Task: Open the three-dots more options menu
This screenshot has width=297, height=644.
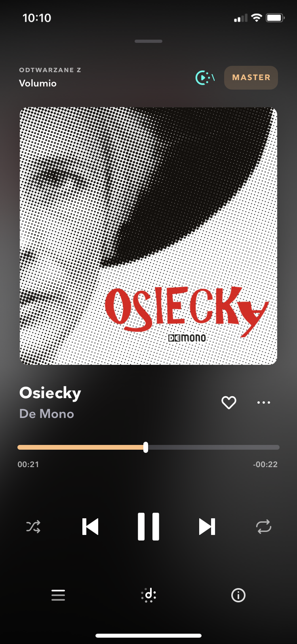Action: click(x=264, y=402)
